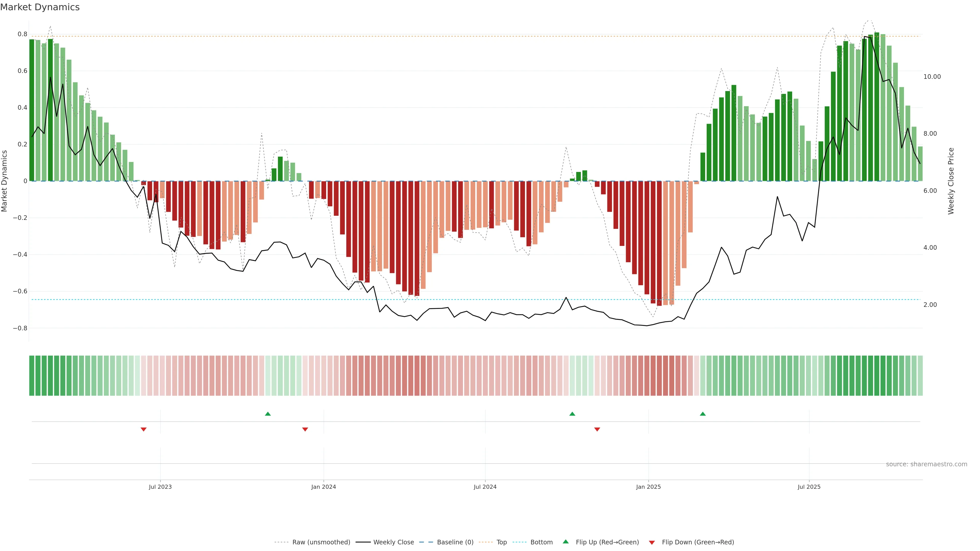
Task: Click the Jul 2023 axis label
Action: pos(160,487)
